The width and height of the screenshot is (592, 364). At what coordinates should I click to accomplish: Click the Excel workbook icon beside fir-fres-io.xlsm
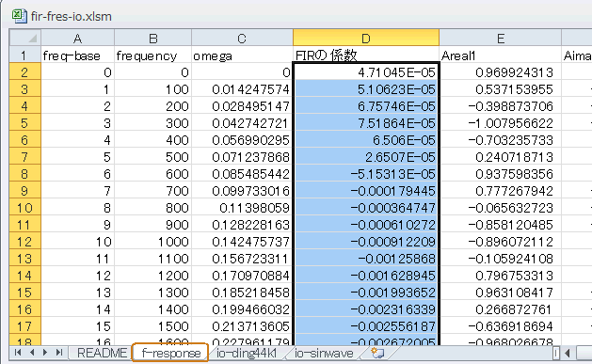tap(19, 16)
